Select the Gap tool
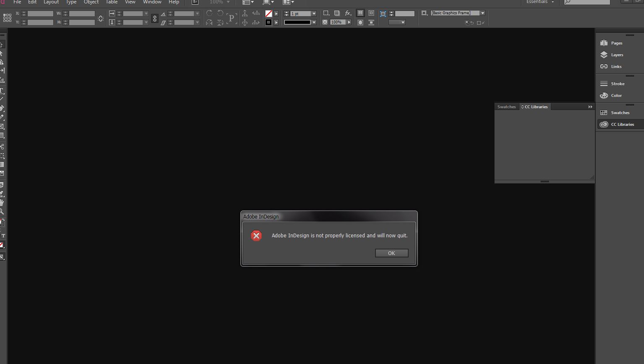The height and width of the screenshot is (364, 644). point(2,70)
